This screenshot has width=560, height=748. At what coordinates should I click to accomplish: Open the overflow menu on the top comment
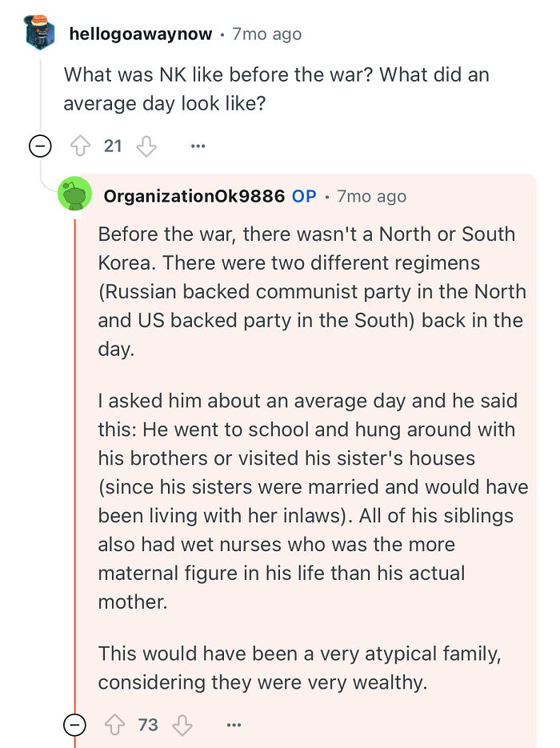click(x=197, y=146)
